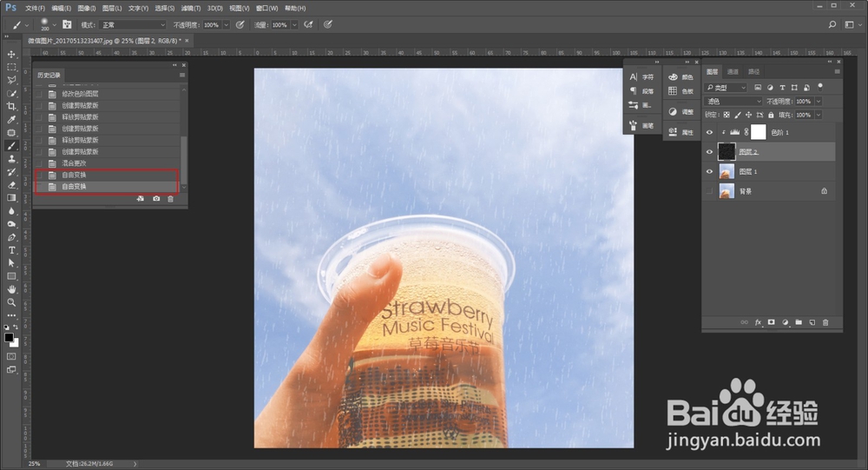The height and width of the screenshot is (470, 868).
Task: Open the Brush (画笔) panel
Action: pos(642,125)
